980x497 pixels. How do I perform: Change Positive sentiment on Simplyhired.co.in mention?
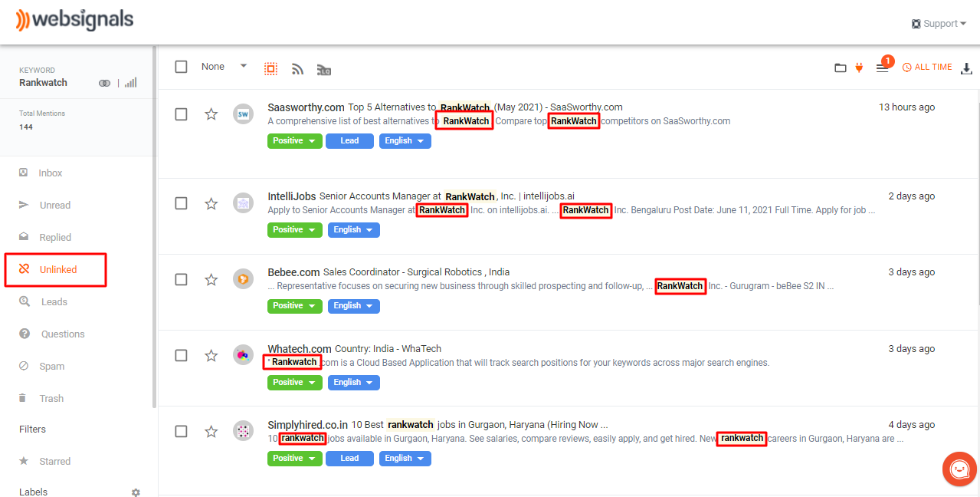point(294,459)
